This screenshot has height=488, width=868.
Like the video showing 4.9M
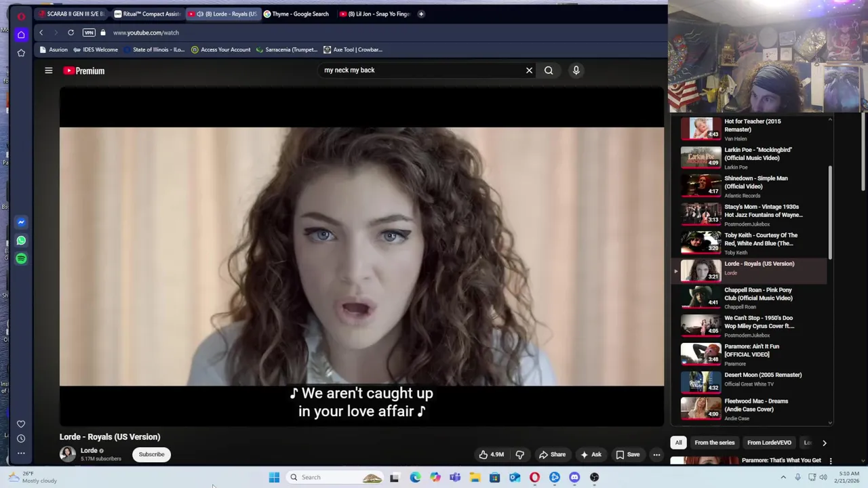[491, 455]
